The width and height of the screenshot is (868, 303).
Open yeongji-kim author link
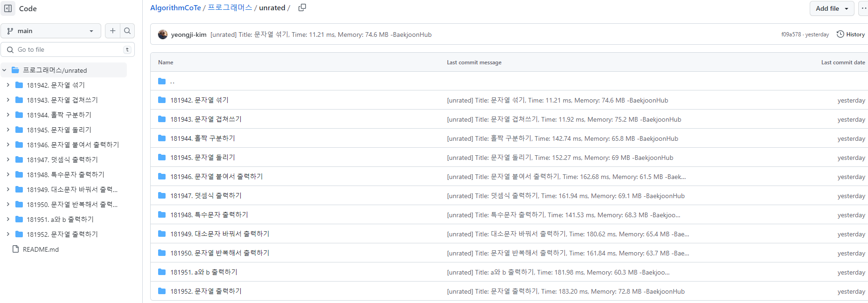click(188, 34)
